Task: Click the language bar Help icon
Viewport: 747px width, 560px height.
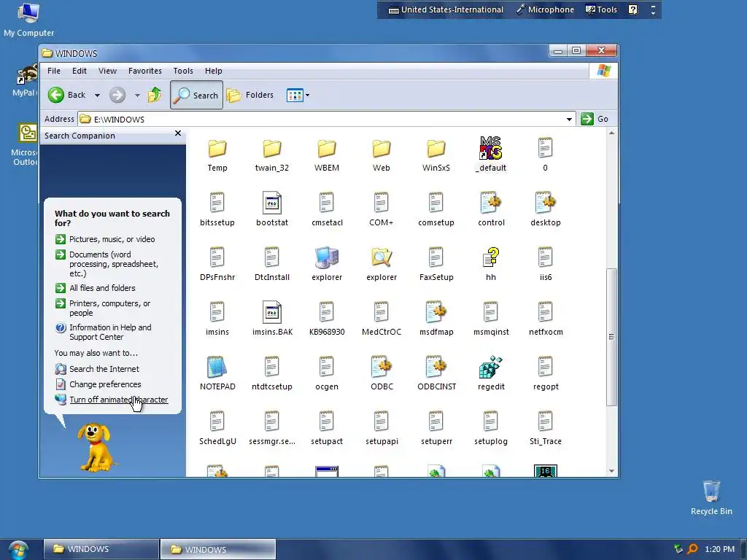Action: (632, 9)
